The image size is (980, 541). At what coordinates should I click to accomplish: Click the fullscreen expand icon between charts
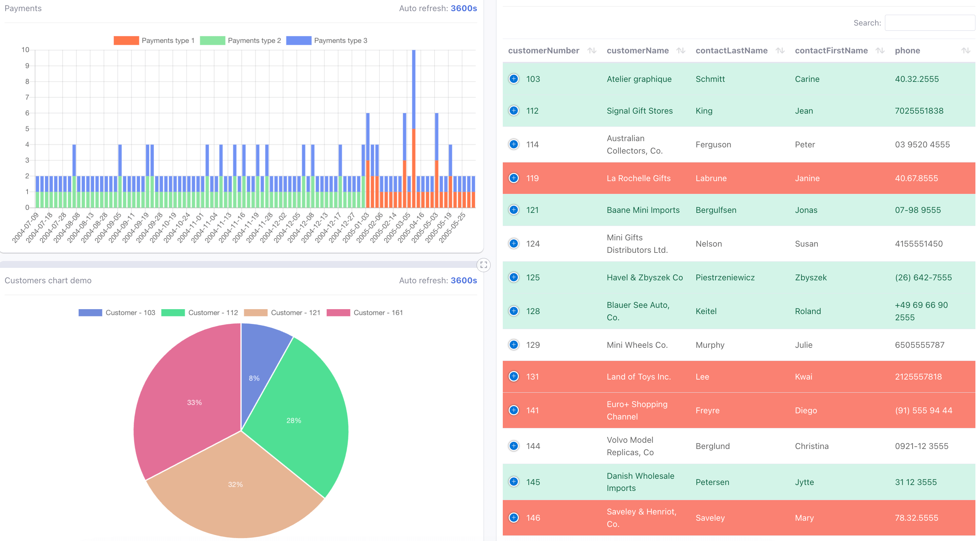tap(483, 265)
